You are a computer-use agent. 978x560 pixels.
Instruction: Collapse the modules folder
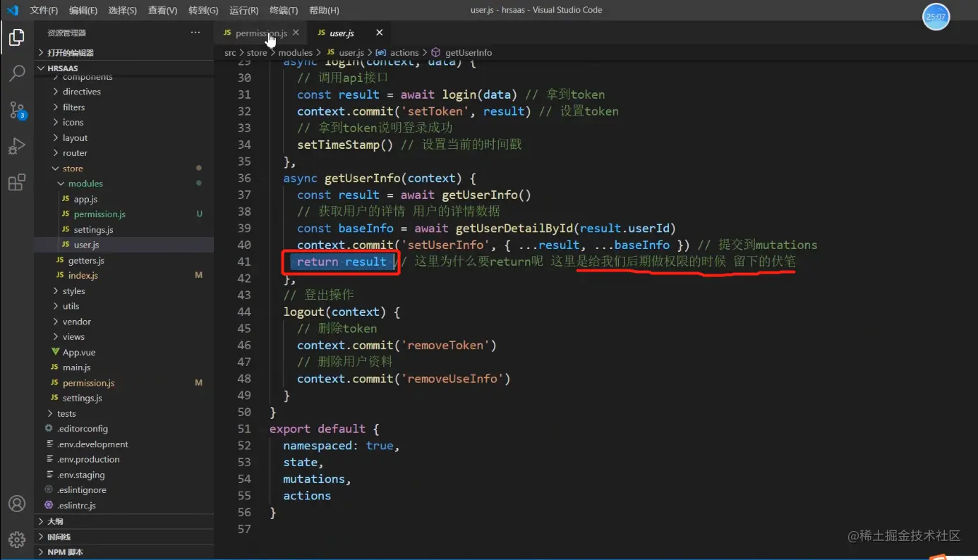(124, 183)
